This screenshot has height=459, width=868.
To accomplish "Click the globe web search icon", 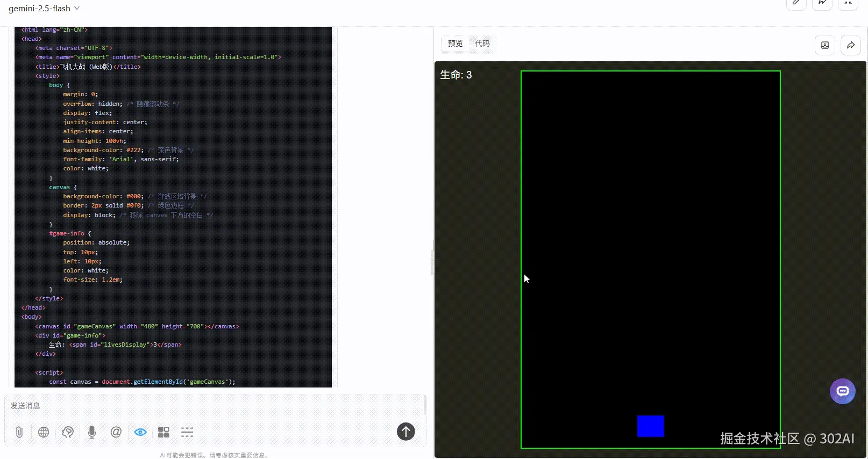I will tap(44, 432).
